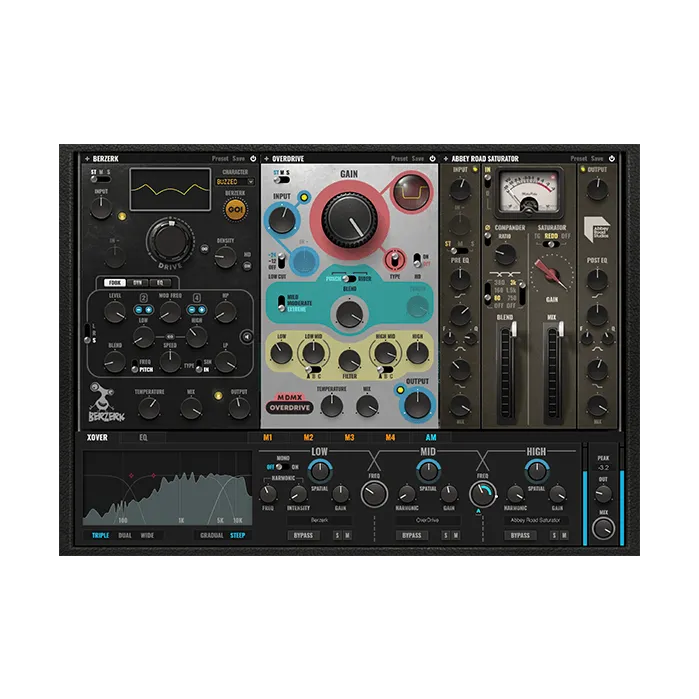This screenshot has height=699, width=699.
Task: Click the plus icon beside Overdrive title
Action: pos(266,159)
